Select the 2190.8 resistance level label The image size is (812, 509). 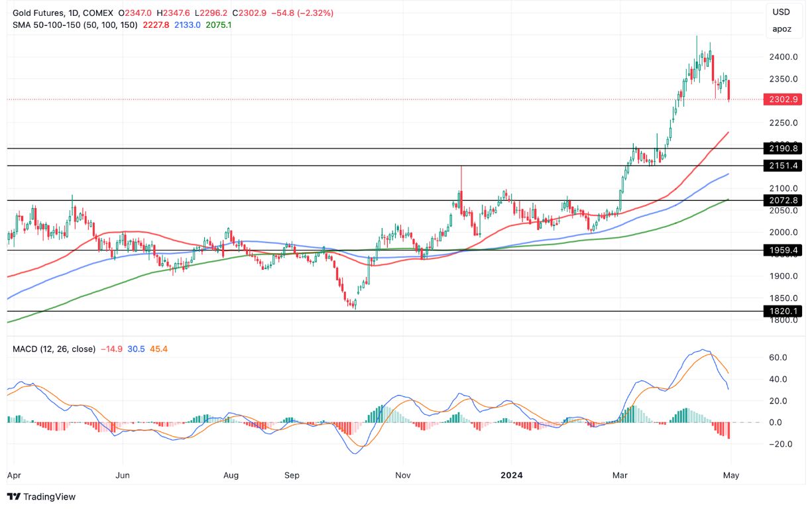click(782, 149)
